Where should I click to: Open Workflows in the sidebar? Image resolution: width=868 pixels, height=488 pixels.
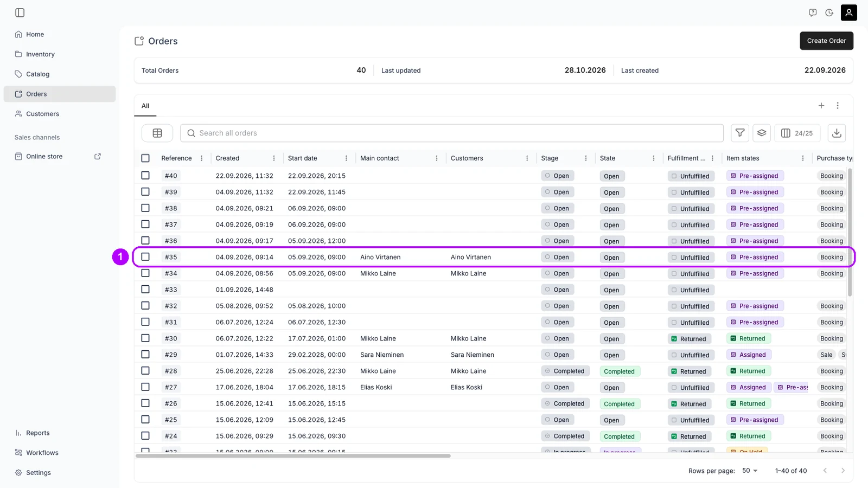click(x=60, y=453)
